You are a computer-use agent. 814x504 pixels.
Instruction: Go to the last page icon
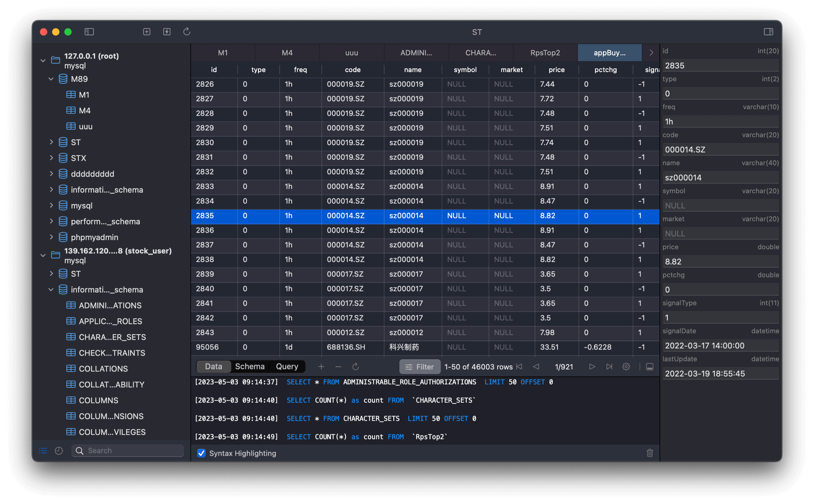pos(609,367)
